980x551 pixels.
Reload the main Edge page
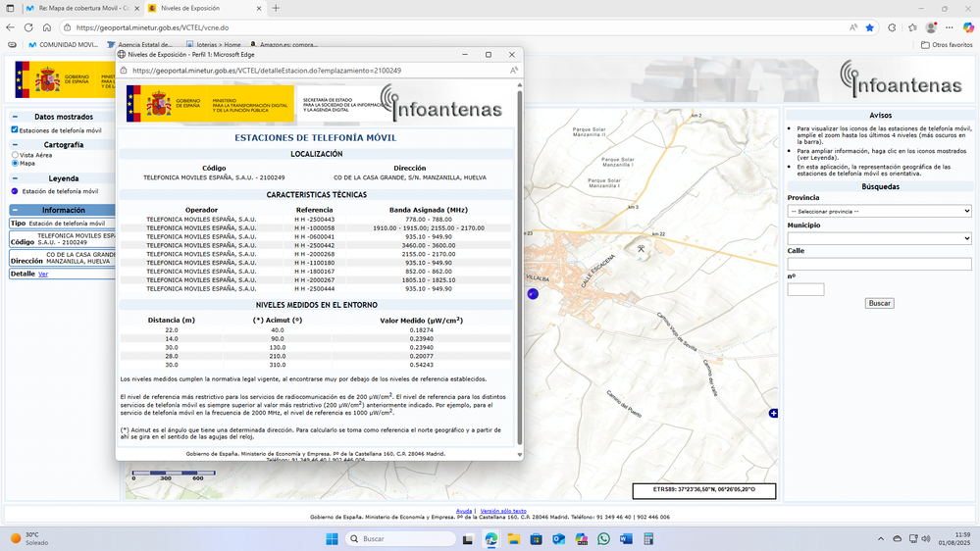(28, 27)
